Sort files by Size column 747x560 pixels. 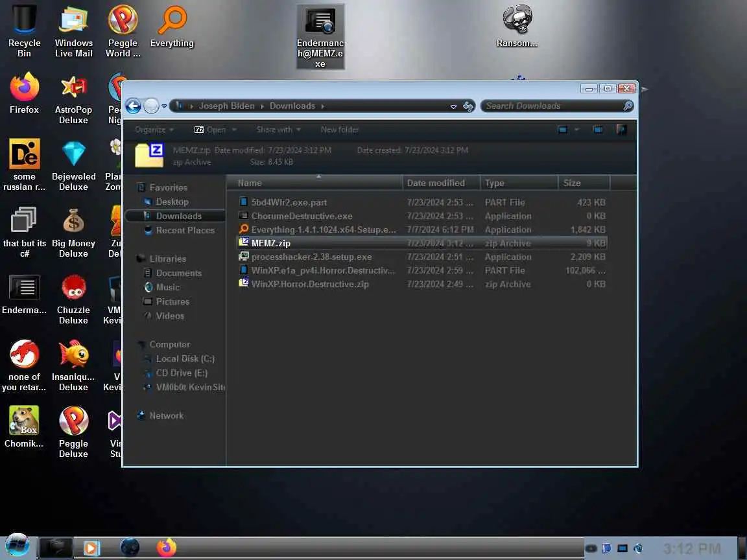584,183
